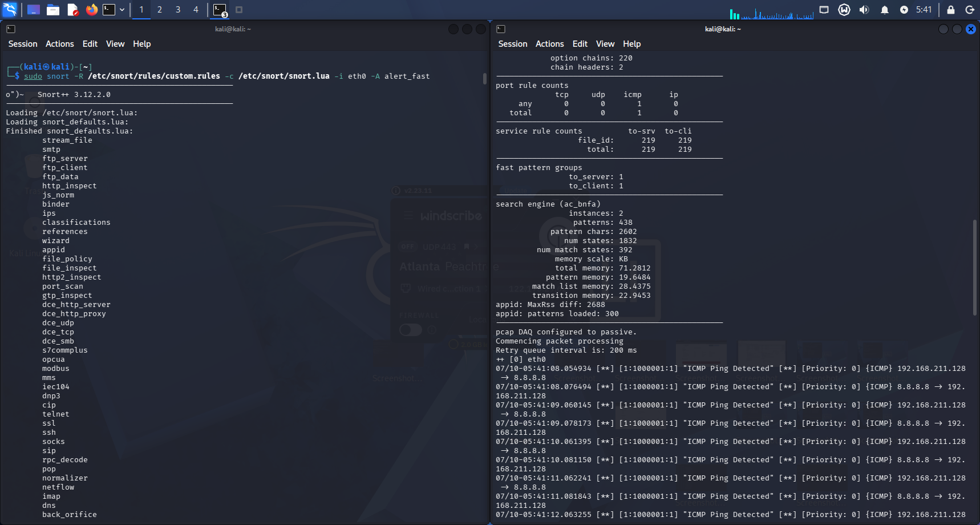Maximize the right terminal window
The width and height of the screenshot is (980, 525).
click(957, 29)
